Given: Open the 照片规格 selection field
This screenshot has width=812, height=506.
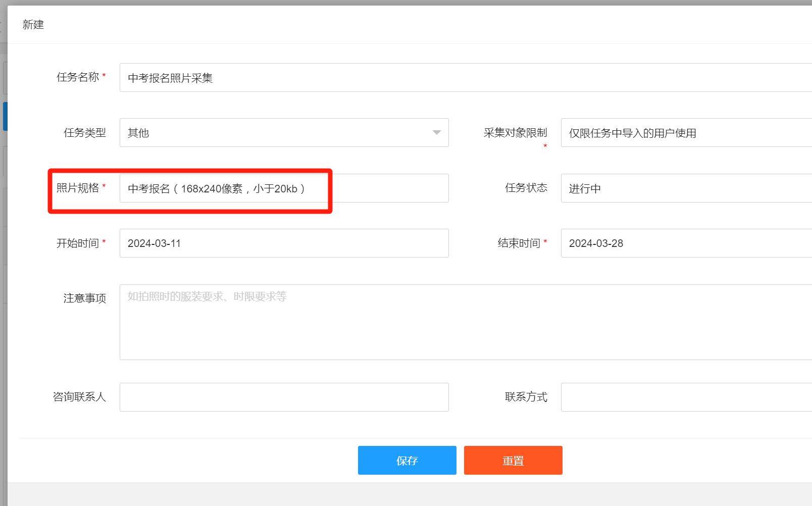Looking at the screenshot, I should point(284,188).
